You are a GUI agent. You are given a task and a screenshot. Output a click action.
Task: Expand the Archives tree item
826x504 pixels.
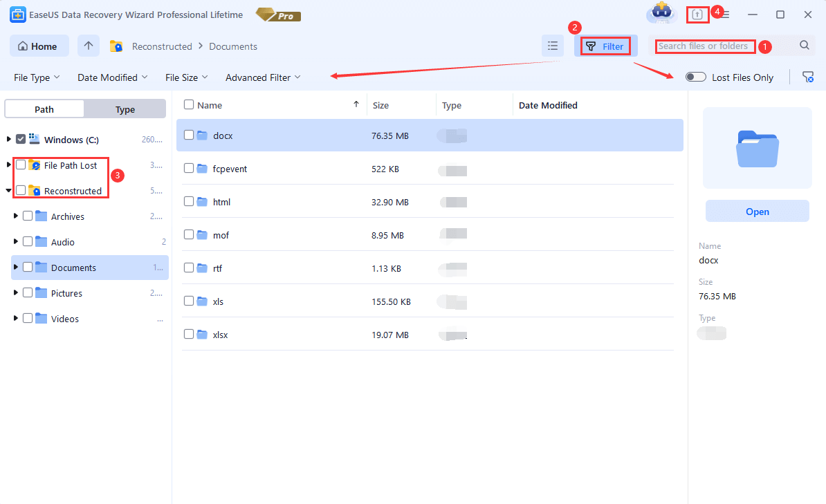tap(15, 216)
